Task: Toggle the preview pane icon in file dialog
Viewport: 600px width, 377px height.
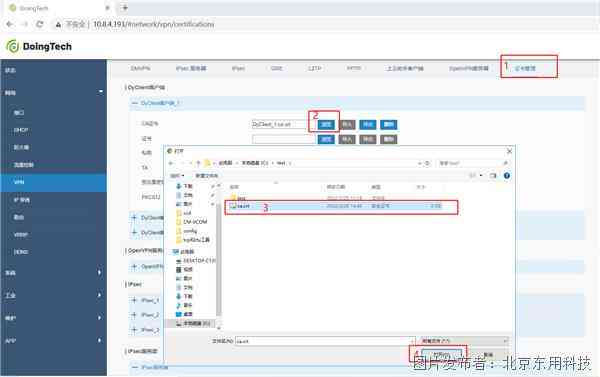Action: 493,176
